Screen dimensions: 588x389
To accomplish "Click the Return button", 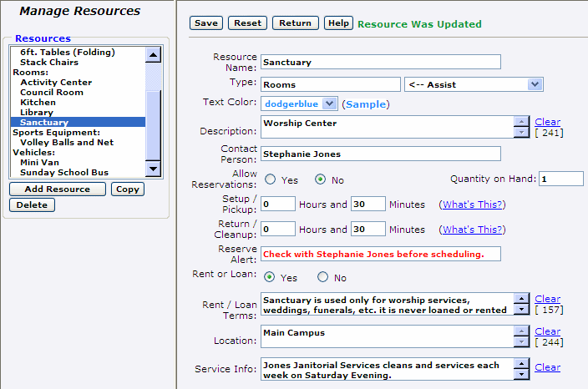I will tap(295, 23).
